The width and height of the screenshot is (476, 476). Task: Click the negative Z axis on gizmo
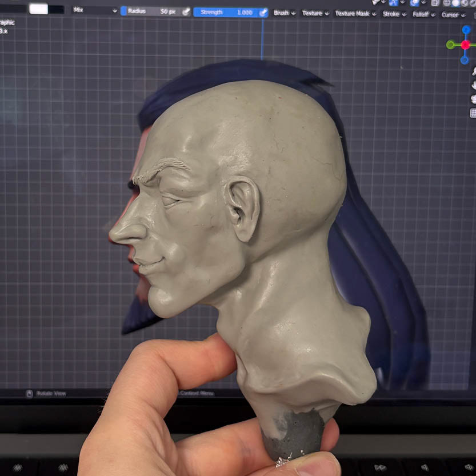click(465, 60)
